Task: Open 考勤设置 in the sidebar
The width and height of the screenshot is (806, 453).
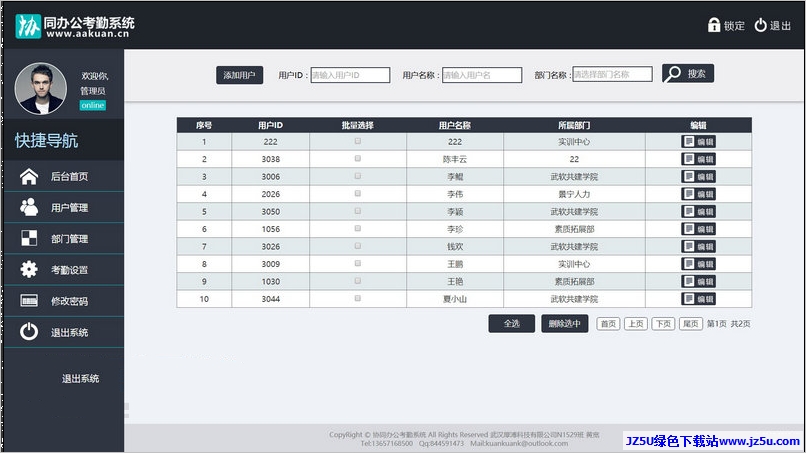Action: pyautogui.click(x=69, y=270)
